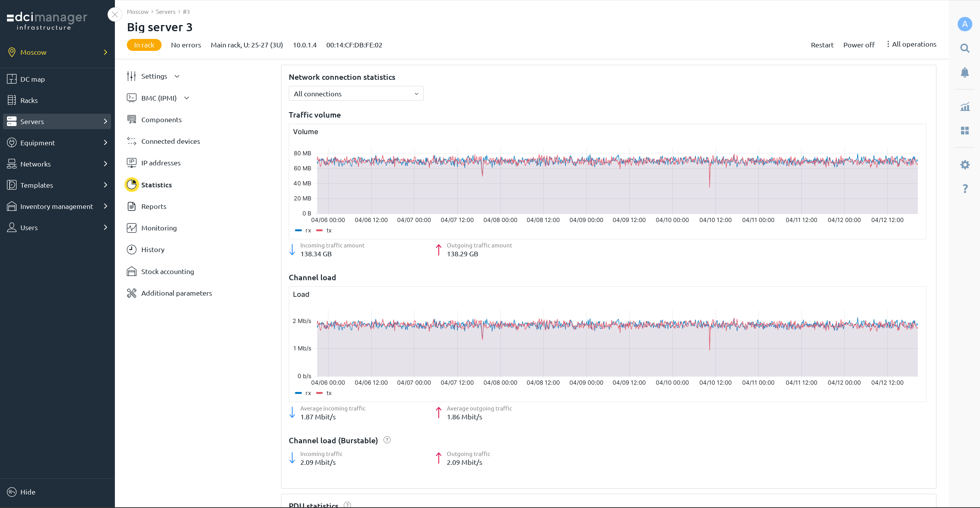Open user avatar 'A' menu

(965, 24)
